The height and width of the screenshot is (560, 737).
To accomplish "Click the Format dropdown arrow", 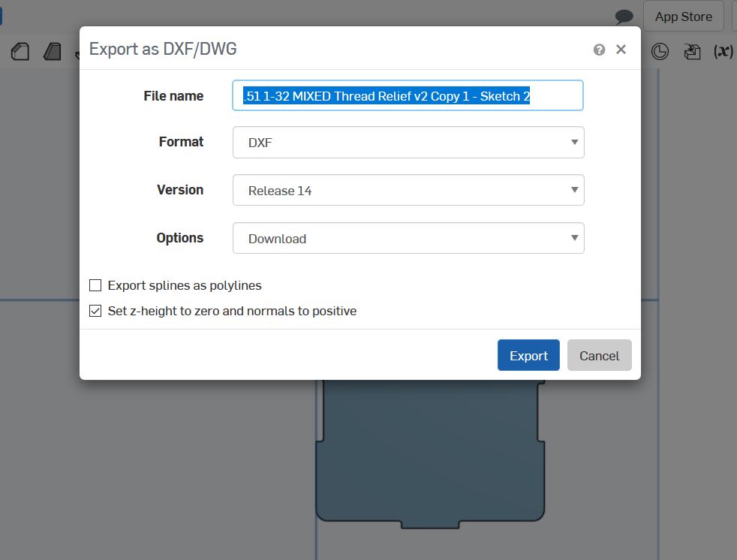I will (574, 142).
